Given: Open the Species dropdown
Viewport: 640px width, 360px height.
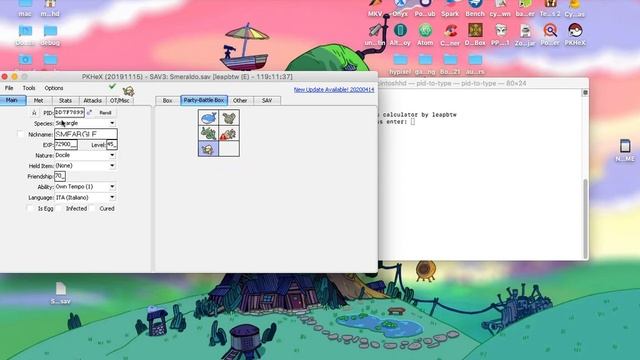Looking at the screenshot, I should [x=85, y=123].
